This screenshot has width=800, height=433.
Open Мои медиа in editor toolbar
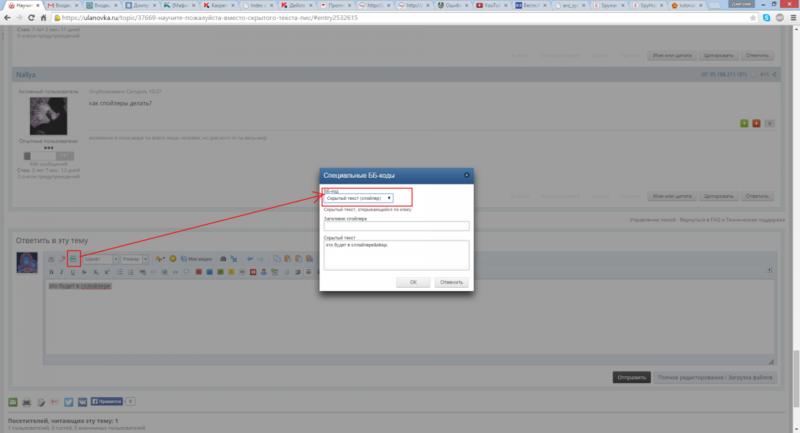[x=196, y=259]
